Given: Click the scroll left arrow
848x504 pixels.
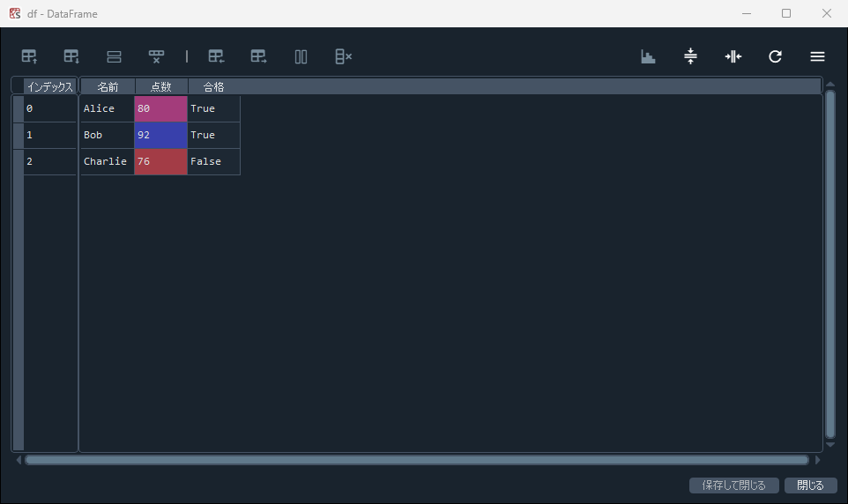Looking at the screenshot, I should [19, 460].
